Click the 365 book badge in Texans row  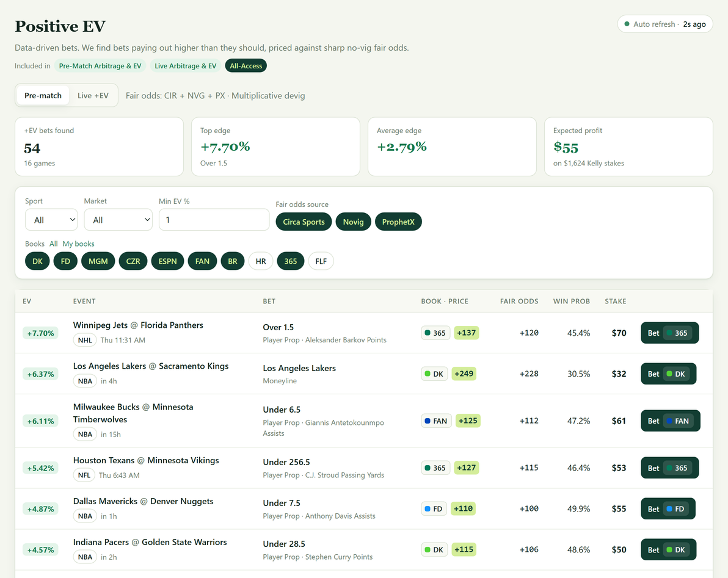coord(435,468)
